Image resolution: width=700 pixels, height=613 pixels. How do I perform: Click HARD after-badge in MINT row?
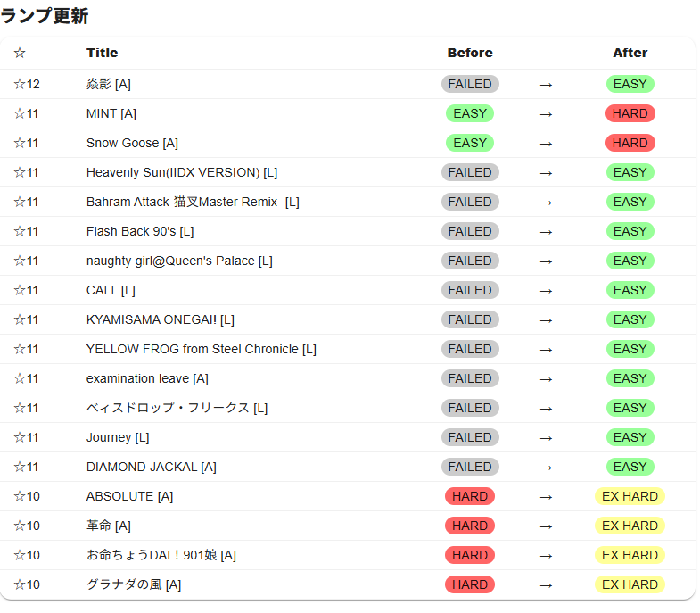[x=630, y=113]
